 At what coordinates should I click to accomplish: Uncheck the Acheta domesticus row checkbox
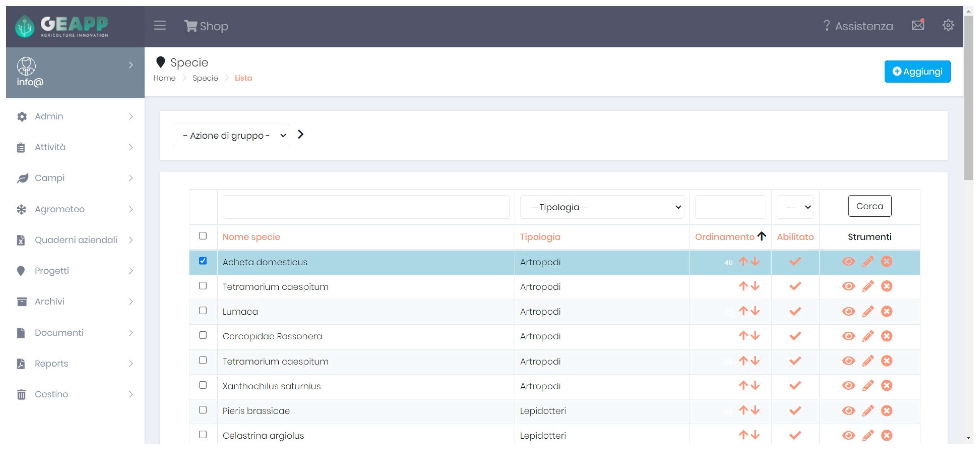click(203, 261)
